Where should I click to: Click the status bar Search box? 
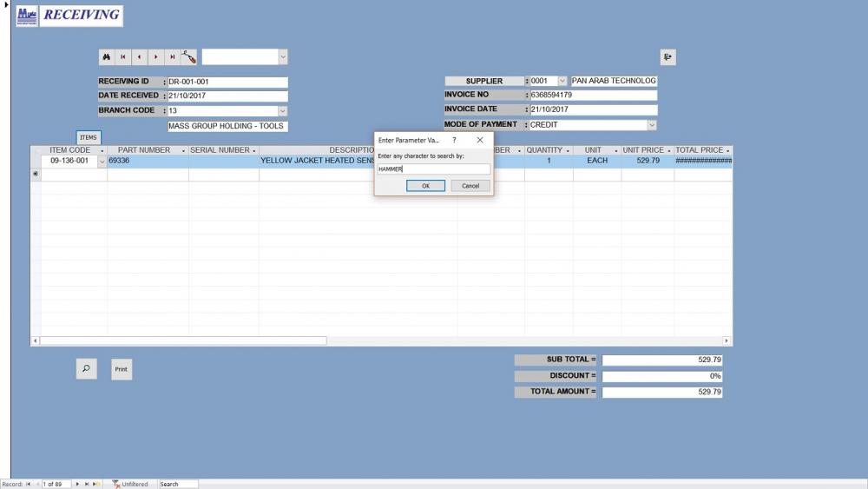point(178,484)
